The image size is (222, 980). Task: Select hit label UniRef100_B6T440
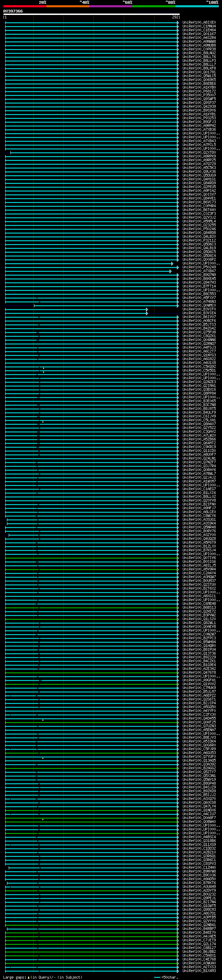click(199, 210)
